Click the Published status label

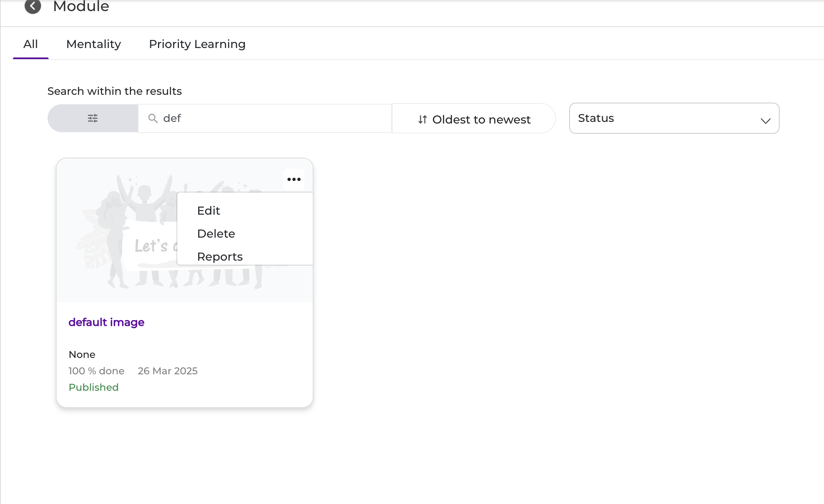coord(94,387)
